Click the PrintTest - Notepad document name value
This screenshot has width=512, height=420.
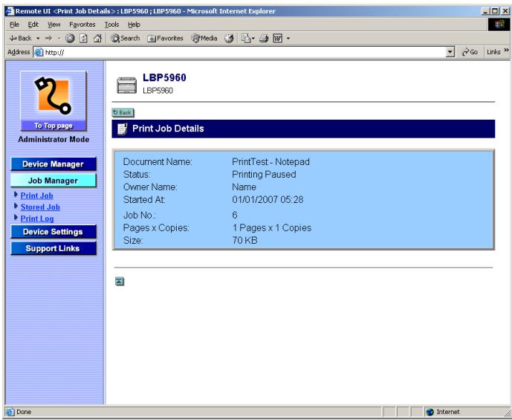pos(270,162)
